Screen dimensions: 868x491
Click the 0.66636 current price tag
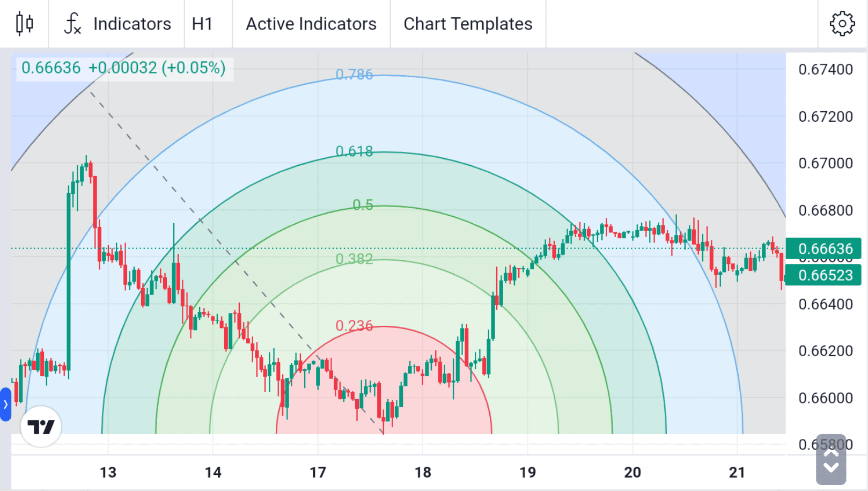pyautogui.click(x=823, y=249)
